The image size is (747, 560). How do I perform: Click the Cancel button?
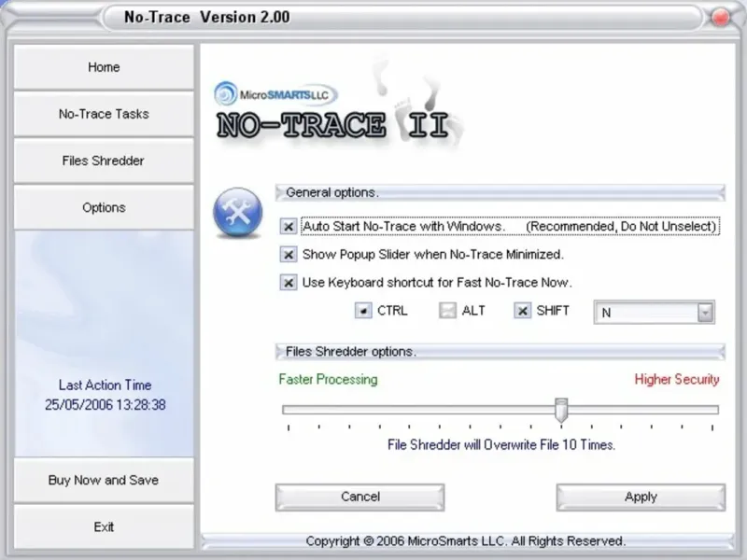[x=360, y=497]
